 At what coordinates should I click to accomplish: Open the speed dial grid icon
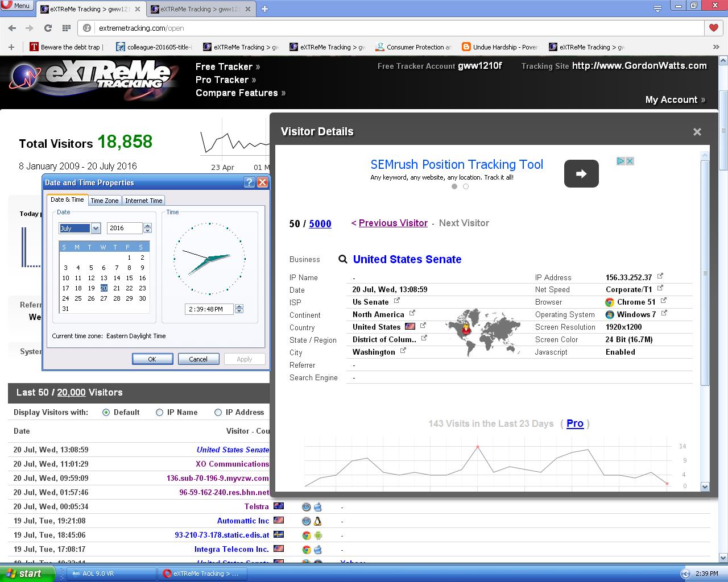click(67, 28)
